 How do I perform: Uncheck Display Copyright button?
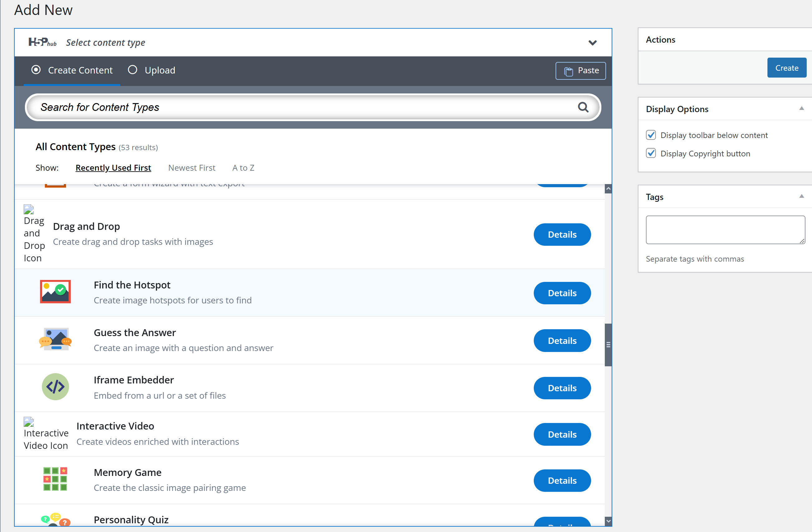(651, 154)
